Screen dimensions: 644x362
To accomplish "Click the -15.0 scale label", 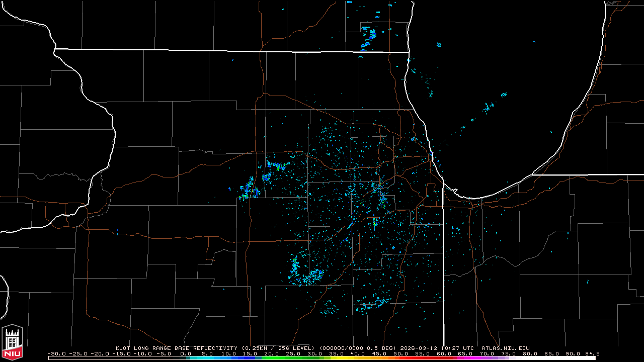I will [x=121, y=353].
